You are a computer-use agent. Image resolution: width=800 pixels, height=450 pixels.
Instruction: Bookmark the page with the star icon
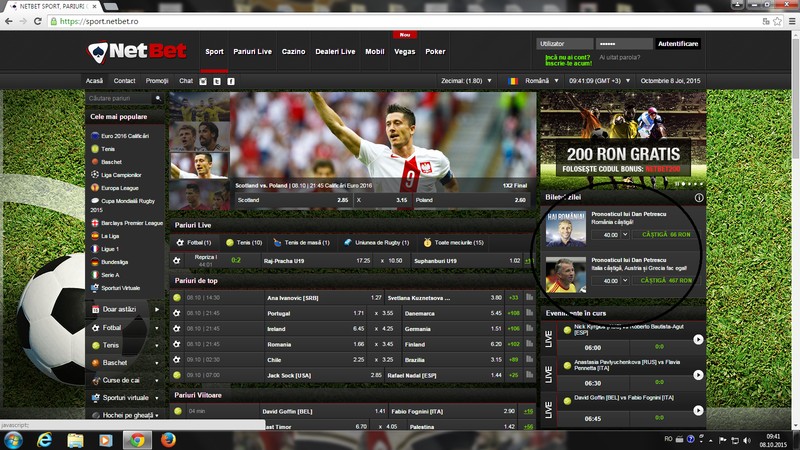(x=777, y=21)
